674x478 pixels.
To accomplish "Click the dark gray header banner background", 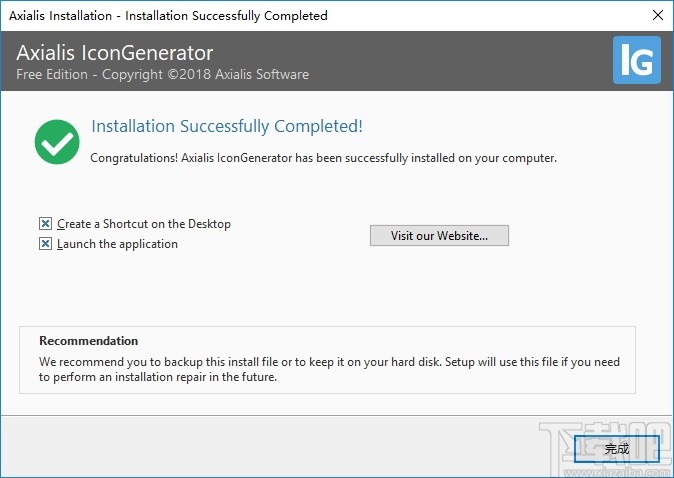I will (x=450, y=60).
